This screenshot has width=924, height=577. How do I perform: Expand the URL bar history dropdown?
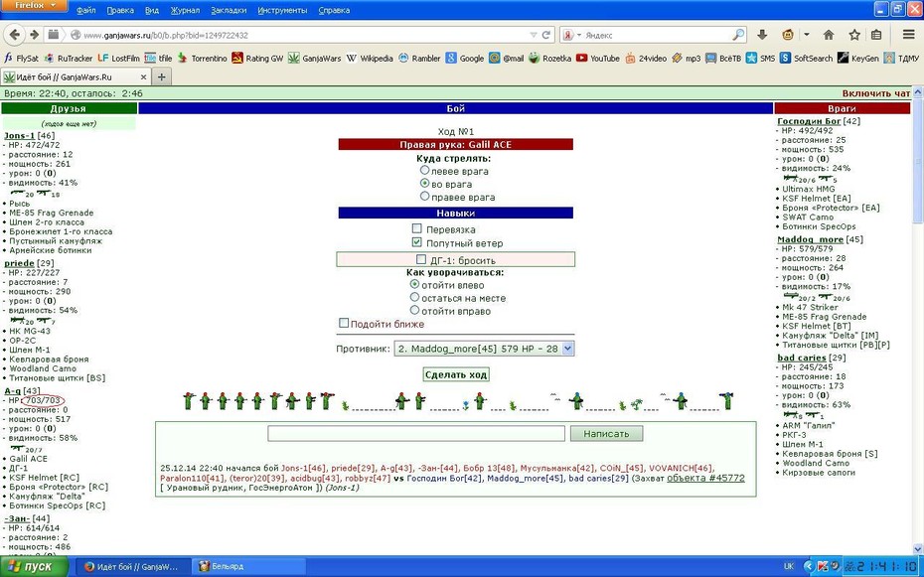click(x=534, y=35)
